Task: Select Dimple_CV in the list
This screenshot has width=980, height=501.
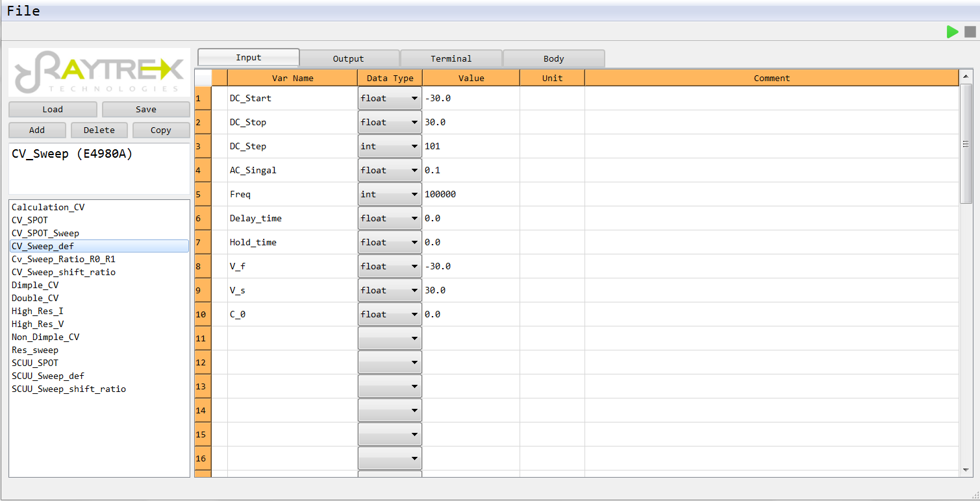Action: coord(99,285)
